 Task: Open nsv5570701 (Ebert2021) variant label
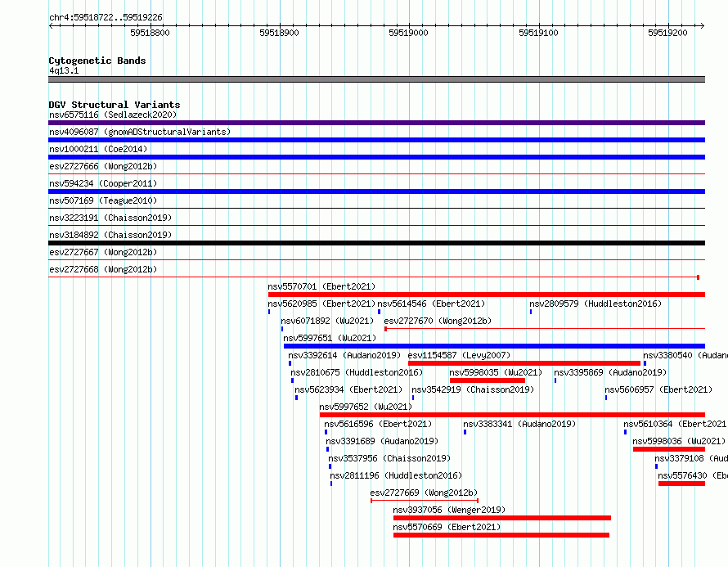point(321,286)
